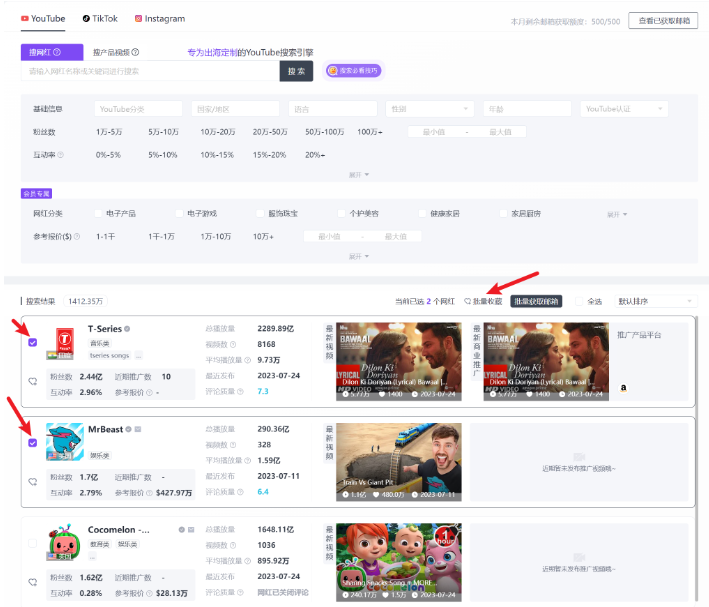
Task: Click the heart favorite icon for T-Series
Action: 33,381
